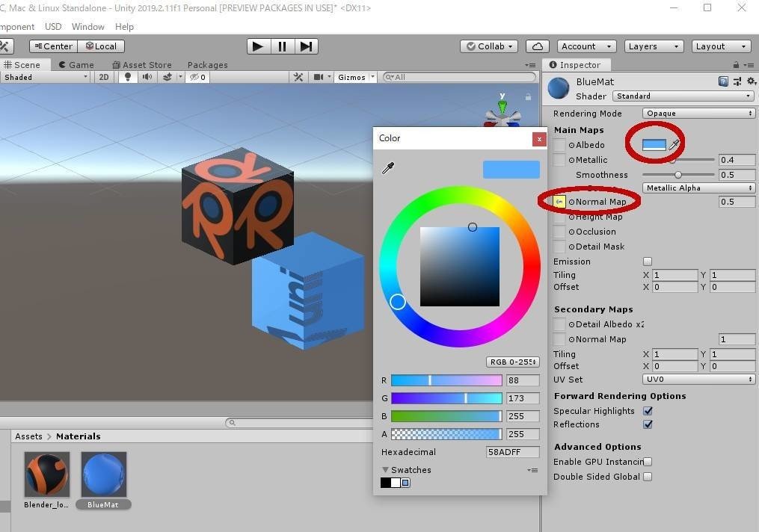759x532 pixels.
Task: Open BlueMat settings gear menu
Action: point(751,81)
